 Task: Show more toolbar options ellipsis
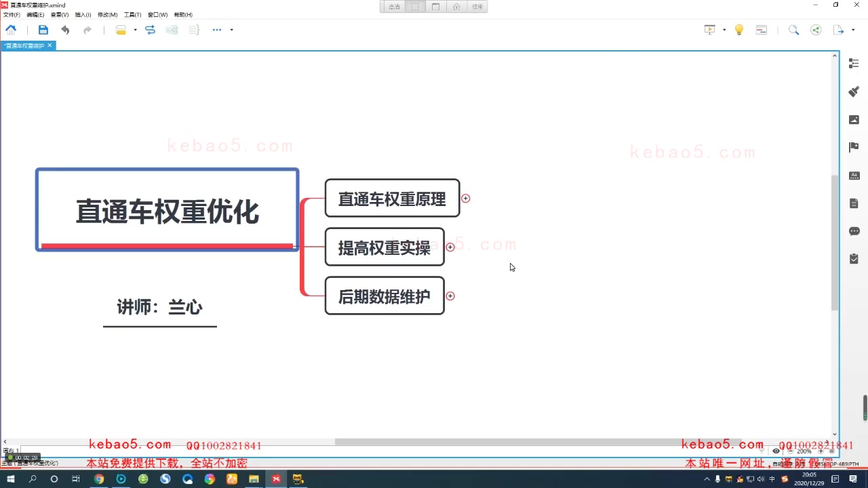click(217, 30)
